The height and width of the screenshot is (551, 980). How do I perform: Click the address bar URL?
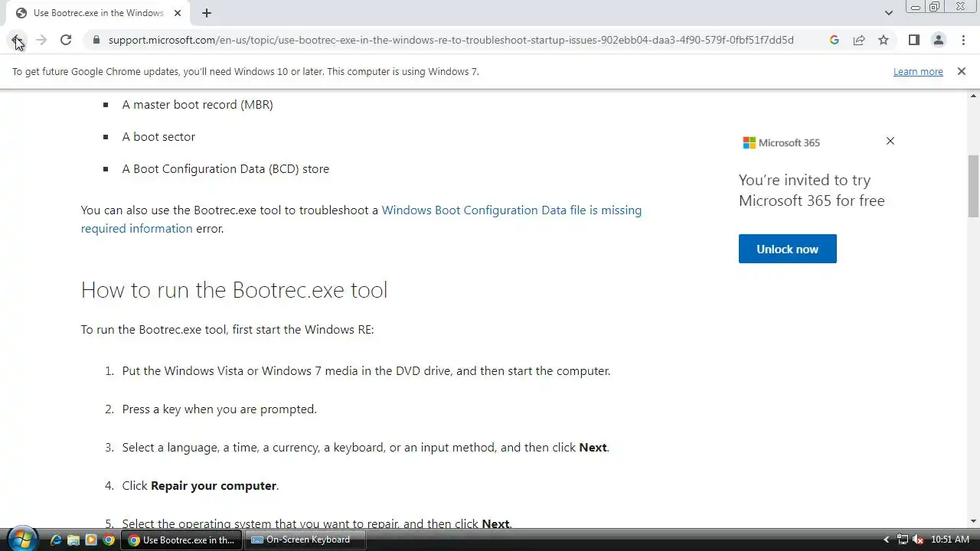(451, 40)
